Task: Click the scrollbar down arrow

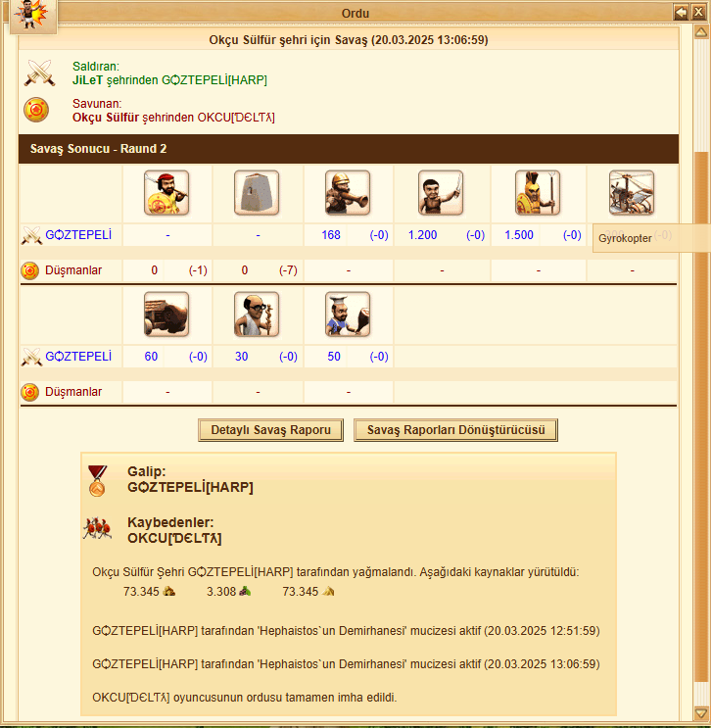Action: (x=701, y=713)
